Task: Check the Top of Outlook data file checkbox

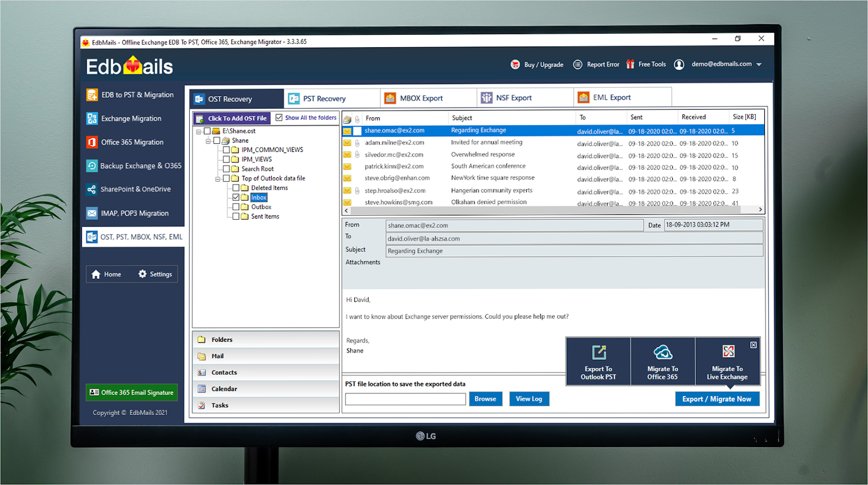Action: [x=227, y=178]
